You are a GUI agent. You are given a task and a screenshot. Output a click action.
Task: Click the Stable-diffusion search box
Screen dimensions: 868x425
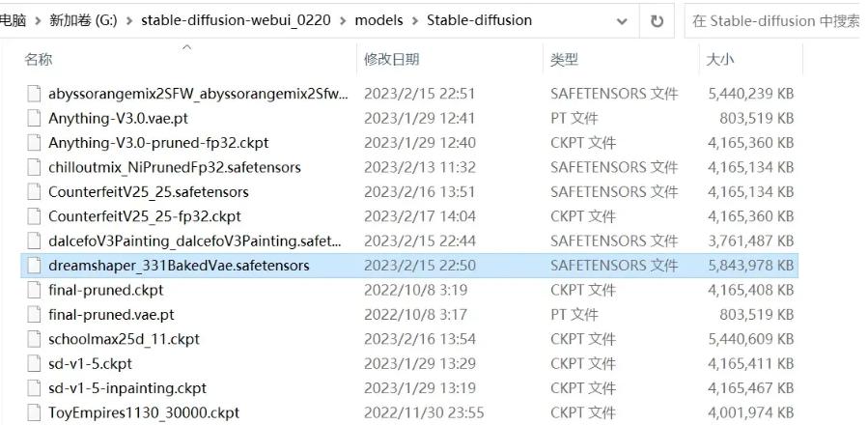[775, 21]
